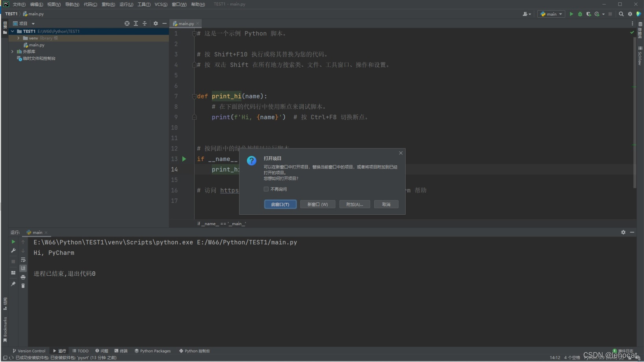Image resolution: width=644 pixels, height=362 pixels.
Task: Click line 14 cursor position indicator 14:12
Action: pos(555,358)
